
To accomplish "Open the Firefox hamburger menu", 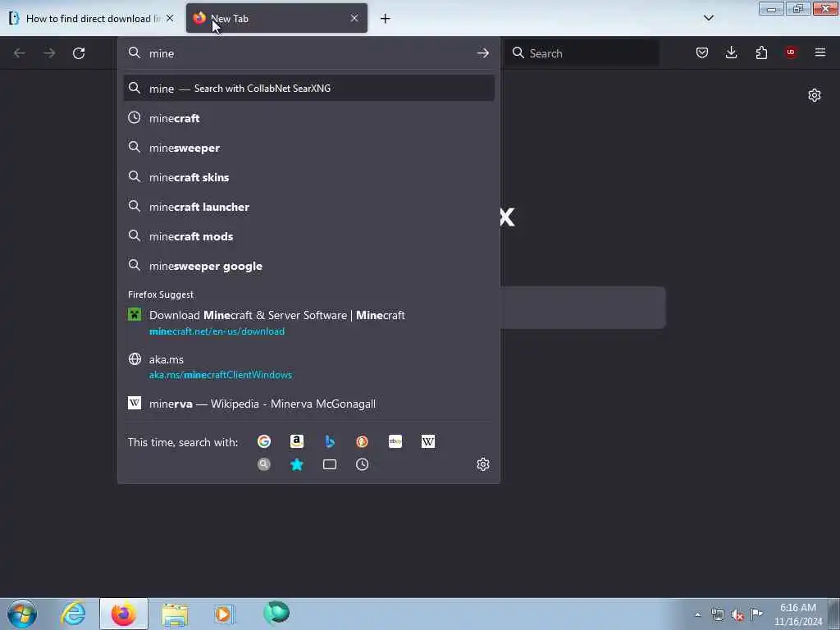I will click(820, 52).
